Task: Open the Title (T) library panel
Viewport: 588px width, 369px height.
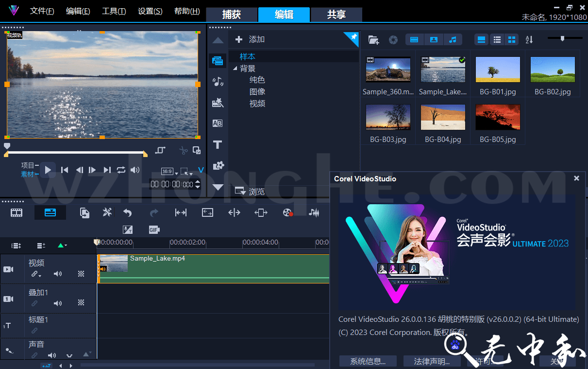Action: point(218,145)
